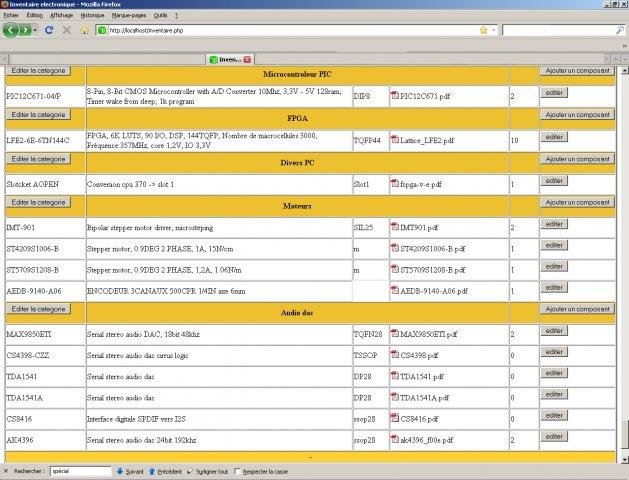Open the help ? menu

[x=176, y=15]
